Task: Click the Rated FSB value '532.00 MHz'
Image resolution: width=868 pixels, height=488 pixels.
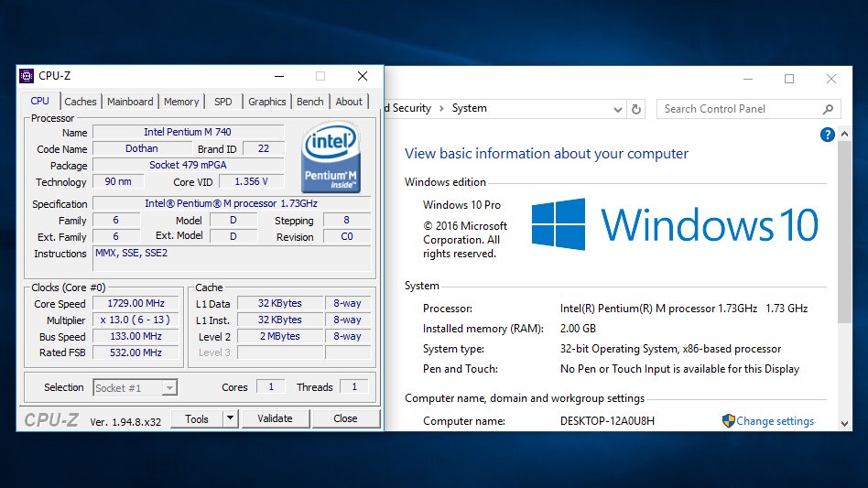Action: point(136,352)
